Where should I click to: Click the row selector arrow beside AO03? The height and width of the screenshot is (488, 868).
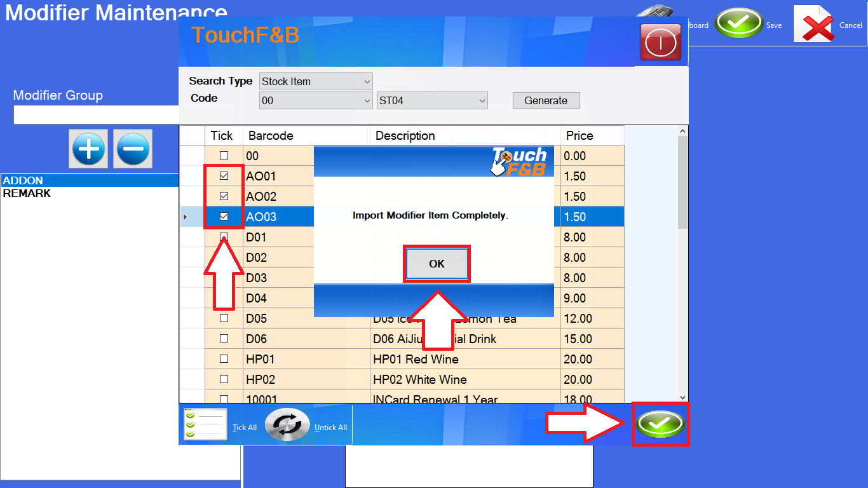tap(185, 217)
